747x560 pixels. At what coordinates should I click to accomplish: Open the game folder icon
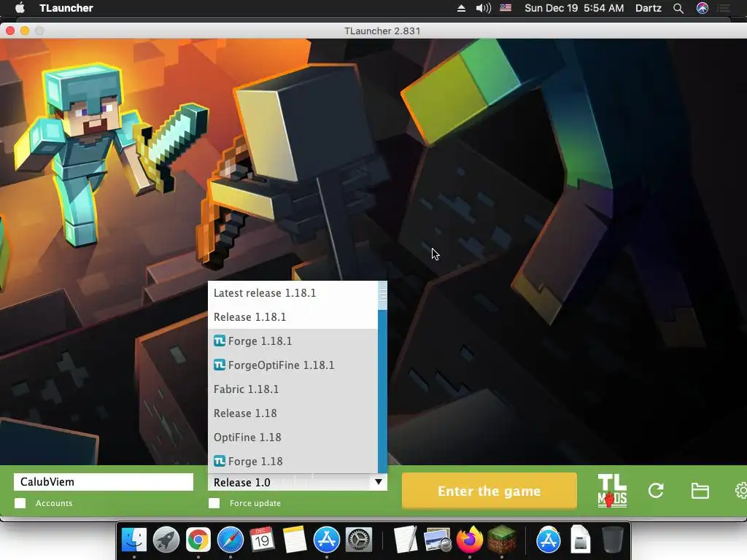700,491
